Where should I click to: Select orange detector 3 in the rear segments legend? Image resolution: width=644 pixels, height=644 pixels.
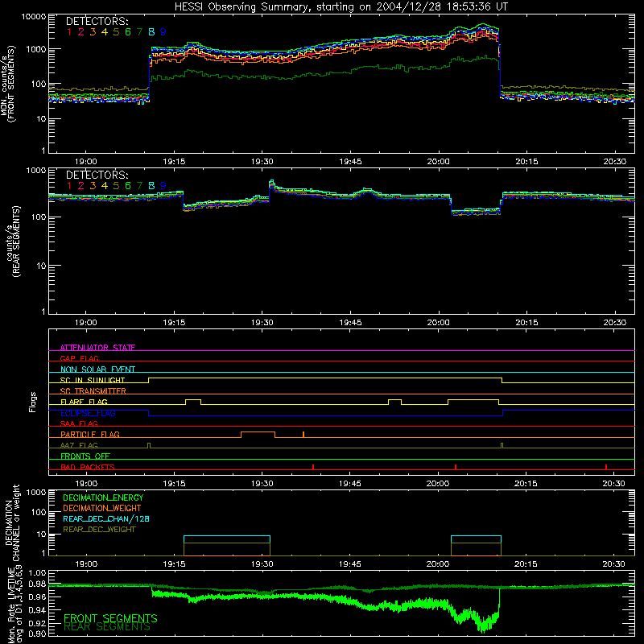coord(93,186)
